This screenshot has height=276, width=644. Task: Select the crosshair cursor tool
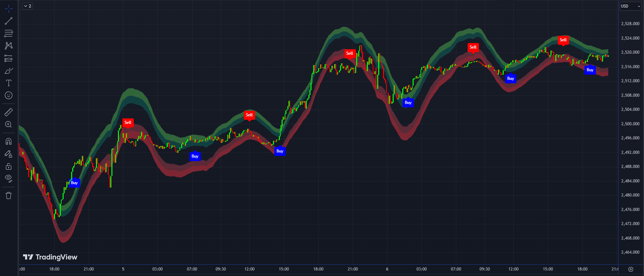pyautogui.click(x=9, y=9)
